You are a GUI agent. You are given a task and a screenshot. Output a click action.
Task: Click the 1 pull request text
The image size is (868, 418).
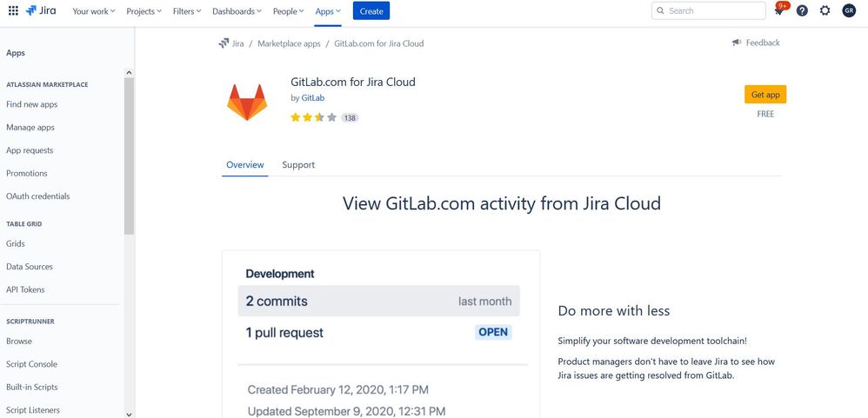pos(284,333)
